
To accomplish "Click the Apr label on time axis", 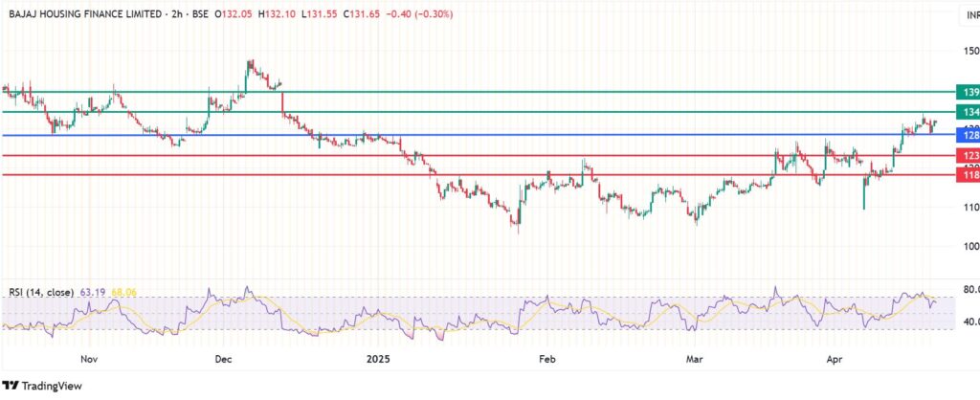I will pos(835,360).
